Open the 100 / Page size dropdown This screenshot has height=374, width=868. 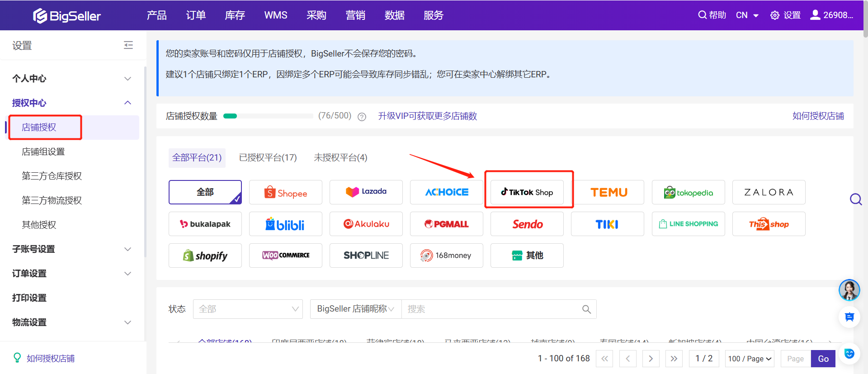(x=749, y=359)
